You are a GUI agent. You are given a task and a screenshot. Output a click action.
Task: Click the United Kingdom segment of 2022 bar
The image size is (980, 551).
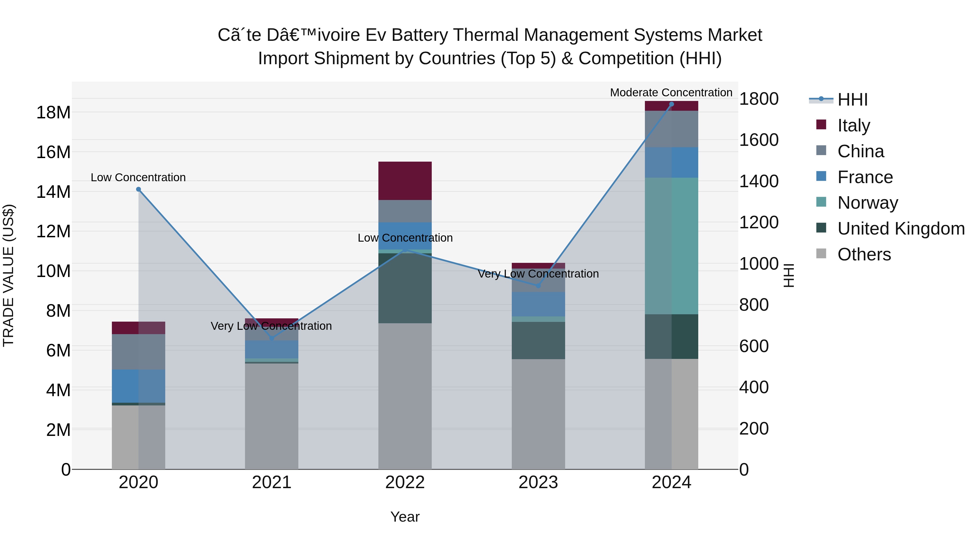coord(405,288)
